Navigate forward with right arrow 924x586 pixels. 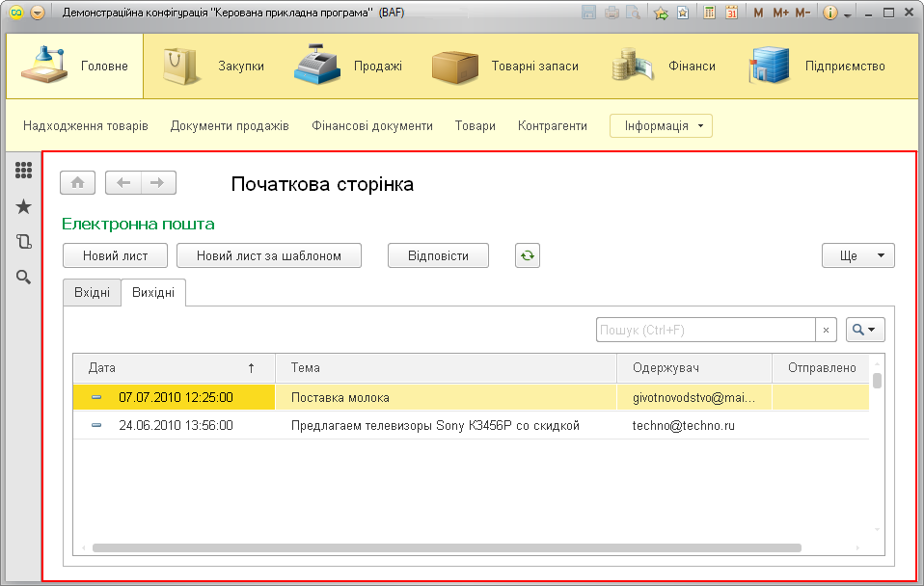[x=158, y=182]
